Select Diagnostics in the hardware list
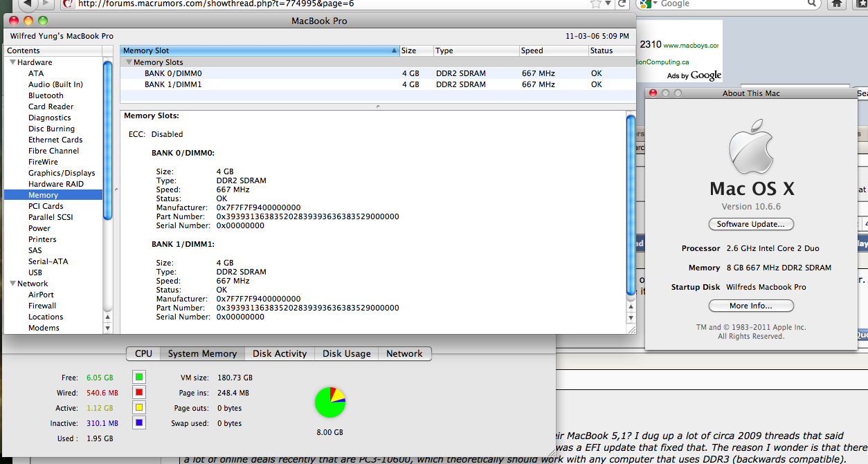Viewport: 868px width, 464px height. (50, 118)
